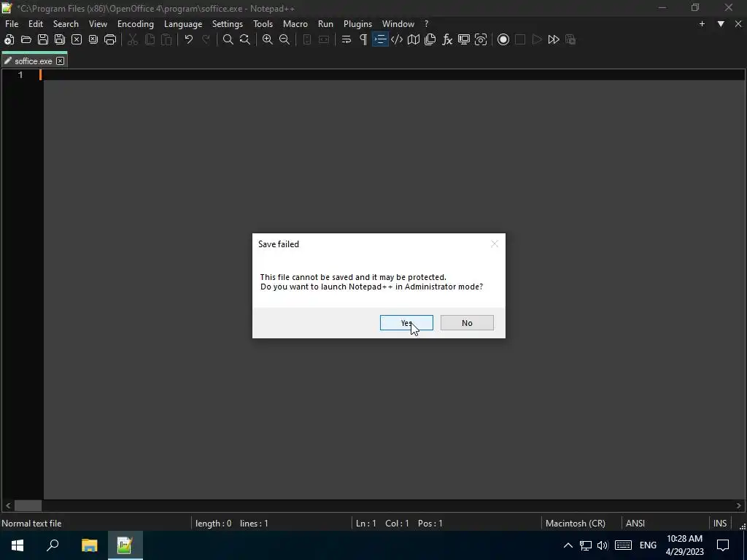Open File Explorer from the taskbar
Image resolution: width=747 pixels, height=560 pixels.
pyautogui.click(x=89, y=545)
